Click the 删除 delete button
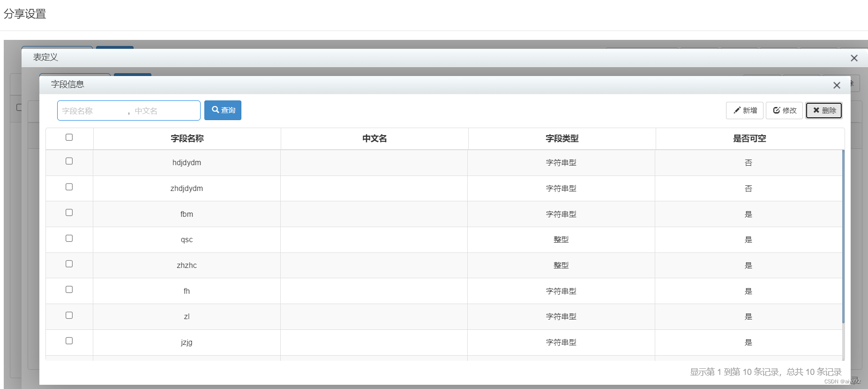 click(824, 110)
